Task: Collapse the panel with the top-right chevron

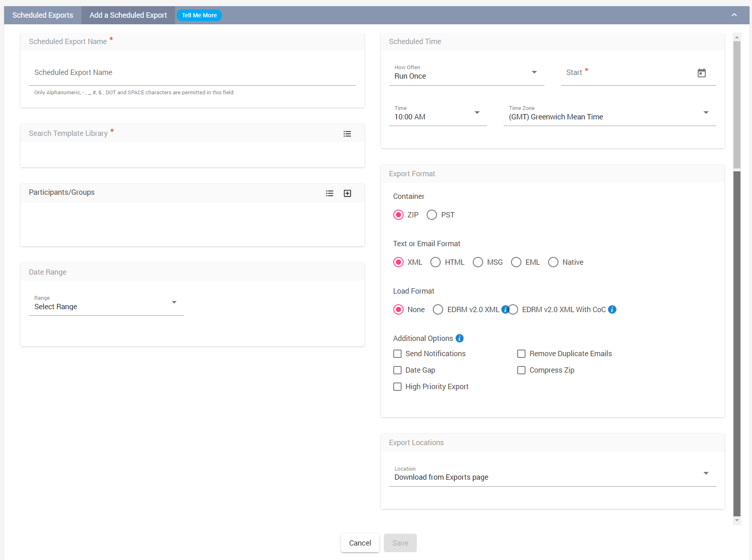Action: (x=734, y=15)
